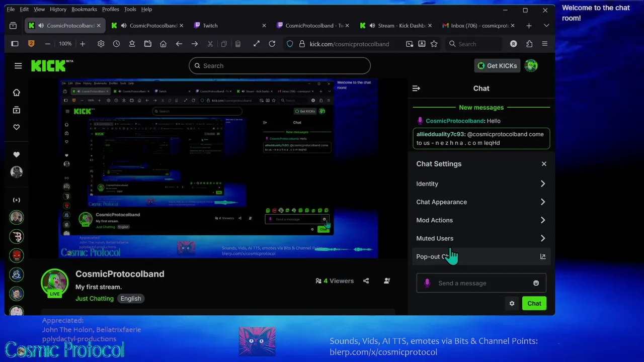Open the View menu
Viewport: 644px width, 362px height.
[39, 9]
